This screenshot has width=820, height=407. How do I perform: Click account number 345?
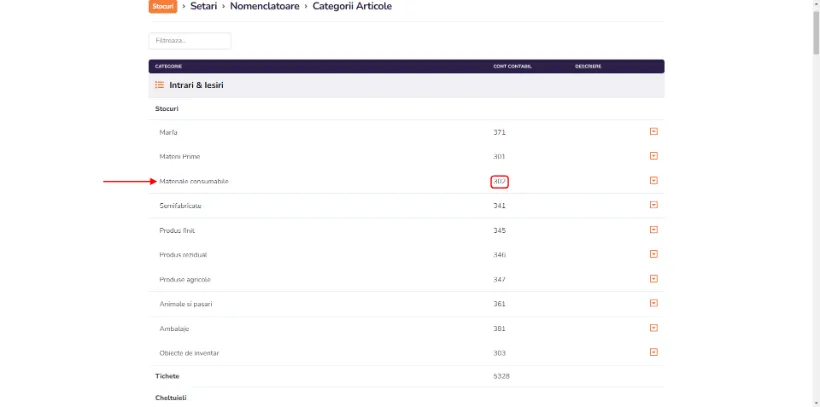coord(499,230)
